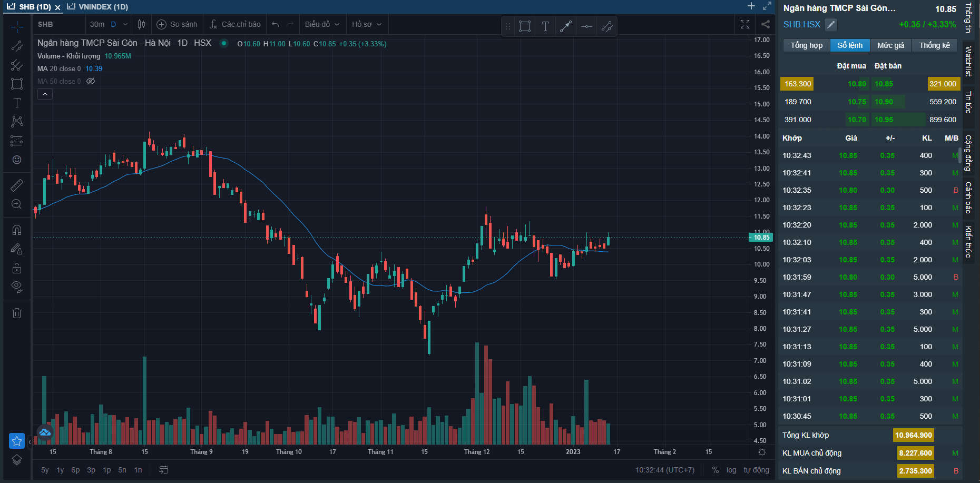The width and height of the screenshot is (980, 483).
Task: Select the ruler measure tool in left toolbar
Action: tap(17, 185)
